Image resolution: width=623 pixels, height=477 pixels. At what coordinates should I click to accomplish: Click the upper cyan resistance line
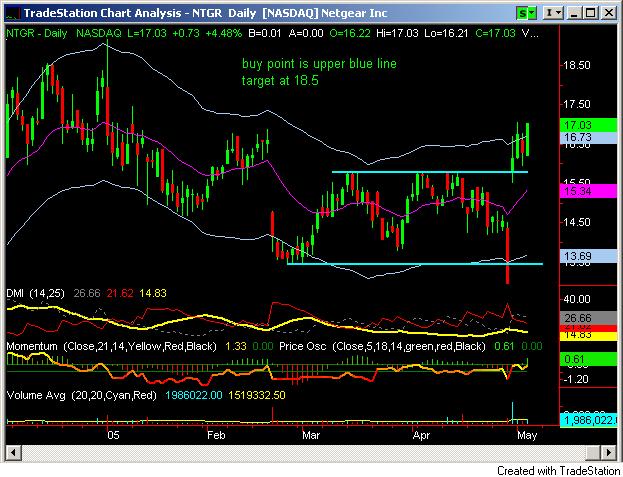(430, 172)
